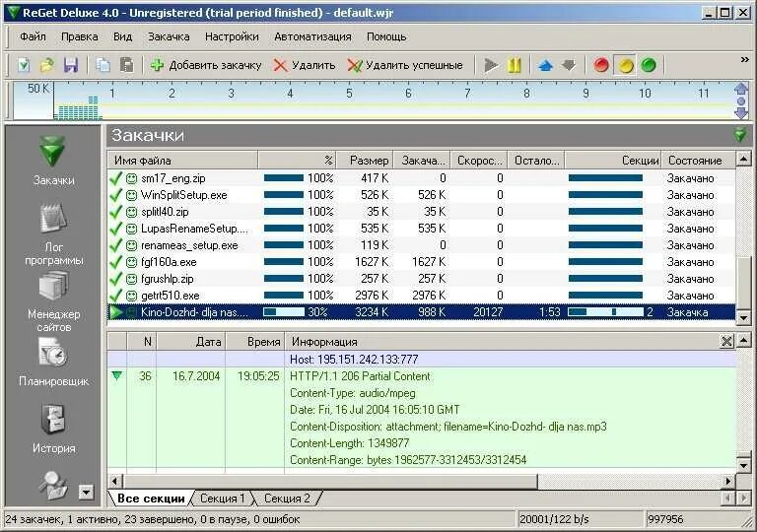The width and height of the screenshot is (757, 532).
Task: Sort by 'Имя файла' column header
Action: point(183,161)
